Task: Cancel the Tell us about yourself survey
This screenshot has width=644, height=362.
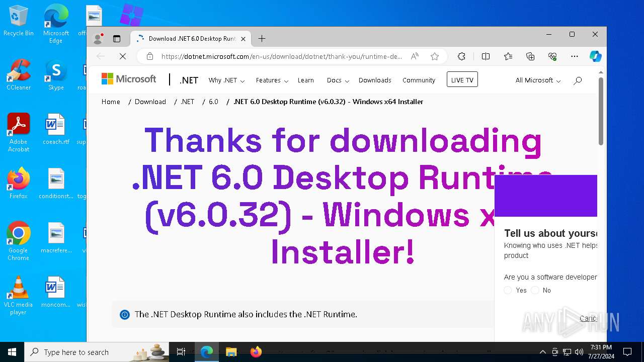Action: point(588,318)
